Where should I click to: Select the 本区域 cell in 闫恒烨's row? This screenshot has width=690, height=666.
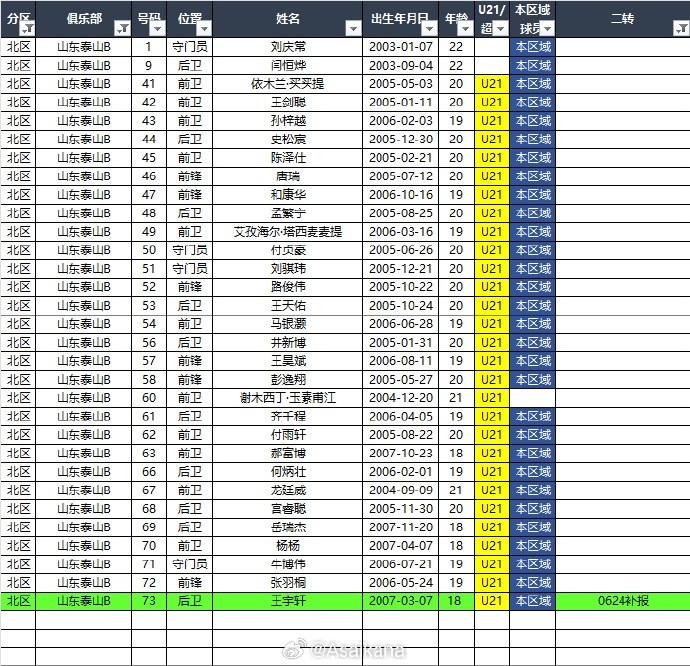(x=533, y=65)
